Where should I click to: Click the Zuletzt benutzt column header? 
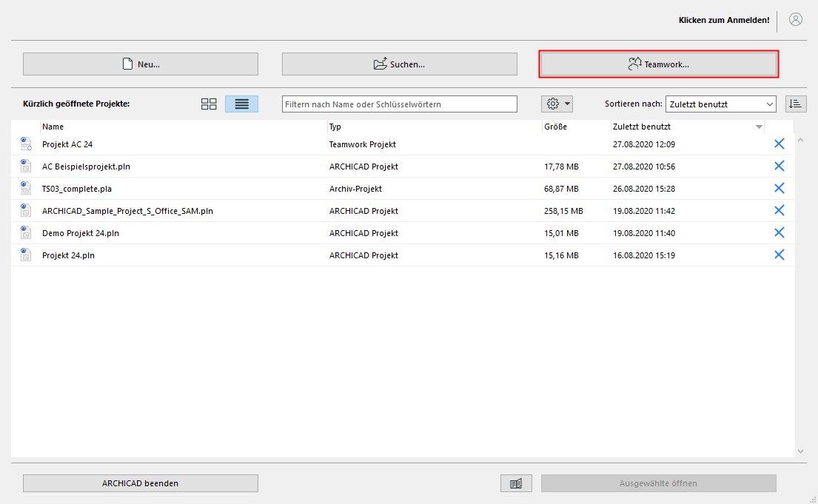(642, 127)
